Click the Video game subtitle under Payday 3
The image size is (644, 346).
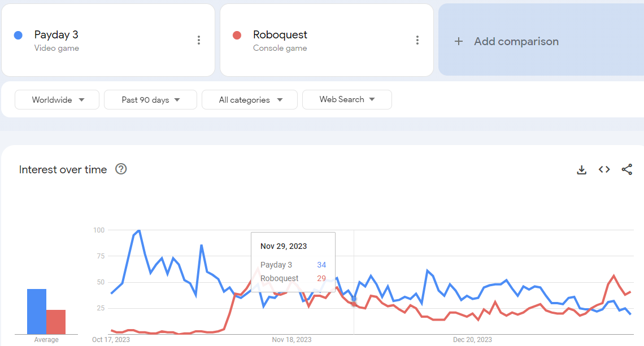point(56,48)
